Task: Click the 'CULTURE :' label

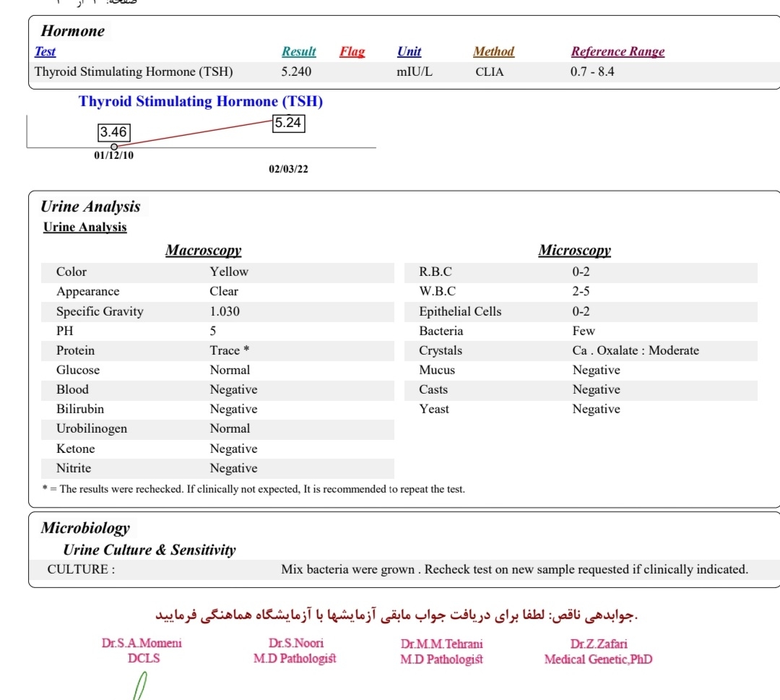Action: 81,570
